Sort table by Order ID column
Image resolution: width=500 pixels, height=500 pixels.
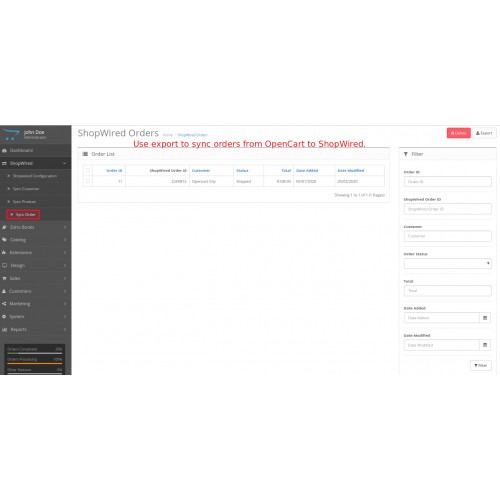click(114, 171)
